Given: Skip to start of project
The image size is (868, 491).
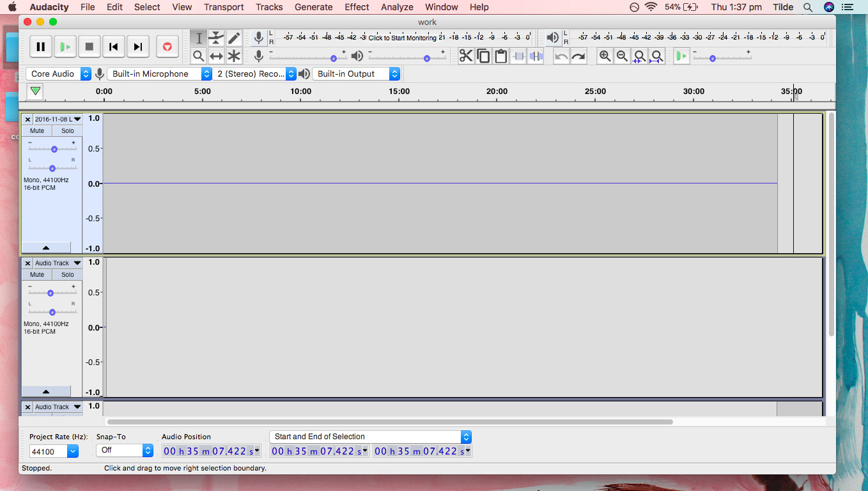Looking at the screenshot, I should pyautogui.click(x=113, y=47).
